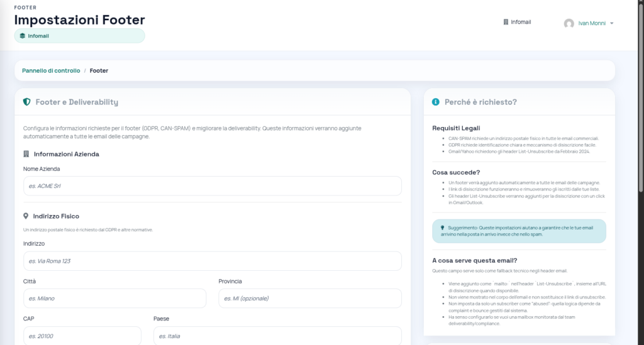Image resolution: width=644 pixels, height=345 pixels.
Task: Click the building icon next to Informazioni Azienda
Action: pos(26,154)
